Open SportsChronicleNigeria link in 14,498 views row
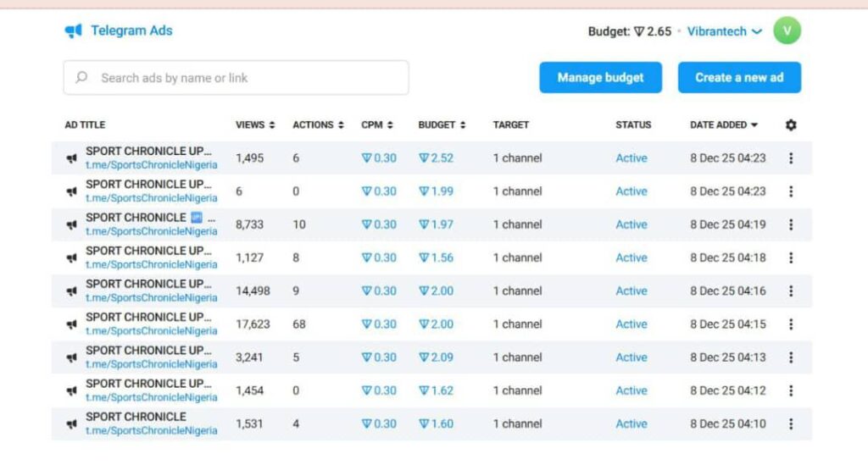The width and height of the screenshot is (868, 465). point(151,297)
